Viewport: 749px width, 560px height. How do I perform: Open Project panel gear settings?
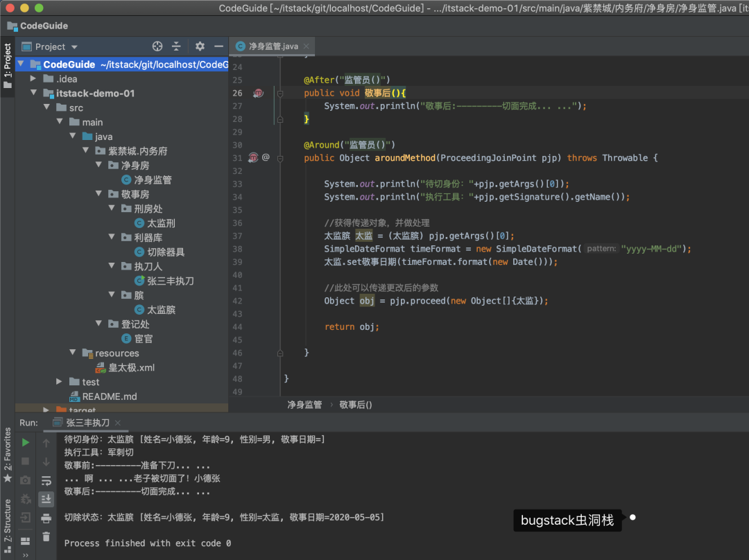click(x=200, y=46)
